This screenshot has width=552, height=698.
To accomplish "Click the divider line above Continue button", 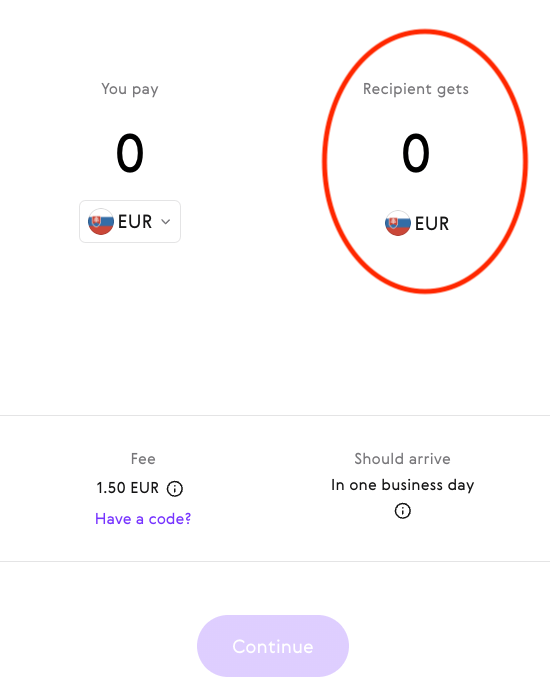I will click(275, 561).
